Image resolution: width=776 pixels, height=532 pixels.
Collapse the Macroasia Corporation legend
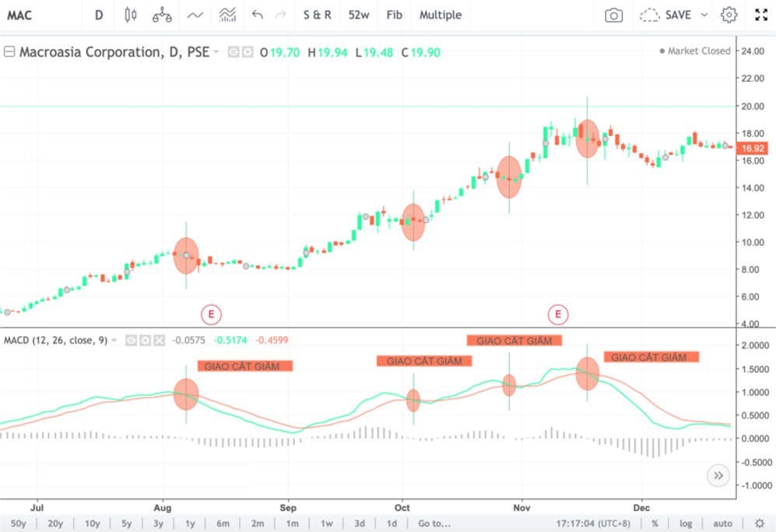pos(9,52)
